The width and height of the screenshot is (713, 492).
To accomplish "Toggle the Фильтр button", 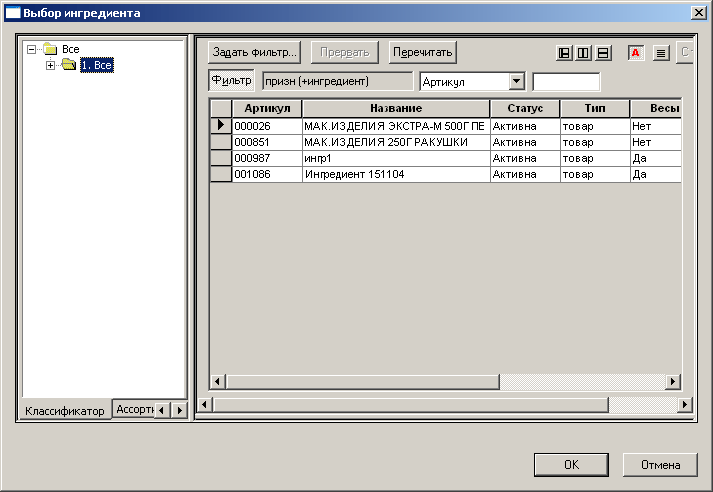I will (231, 80).
